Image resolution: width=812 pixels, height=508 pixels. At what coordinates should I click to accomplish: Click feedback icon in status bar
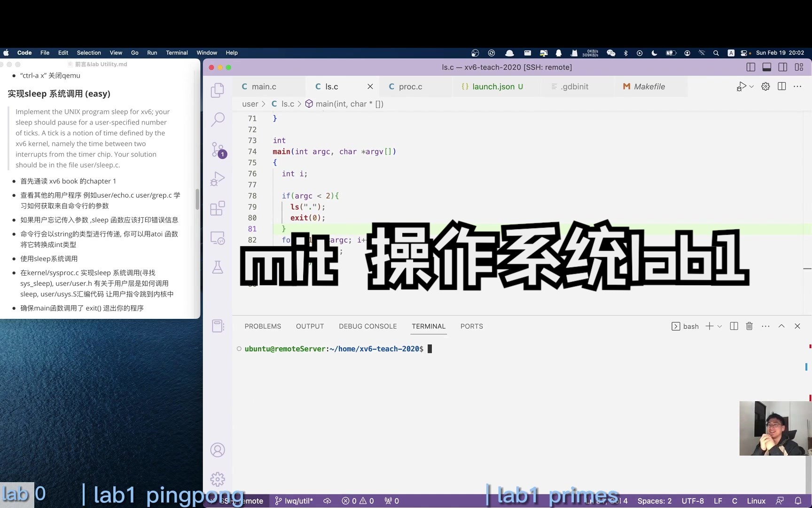coord(780,501)
